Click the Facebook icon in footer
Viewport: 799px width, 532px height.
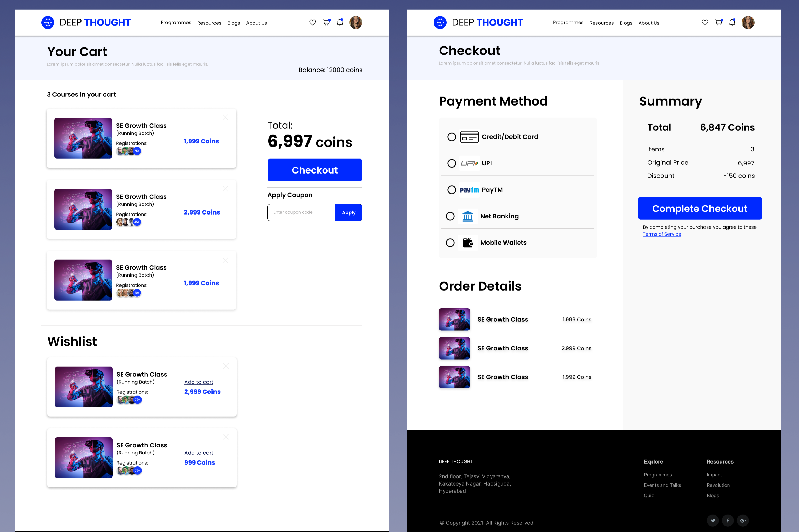[x=728, y=521]
